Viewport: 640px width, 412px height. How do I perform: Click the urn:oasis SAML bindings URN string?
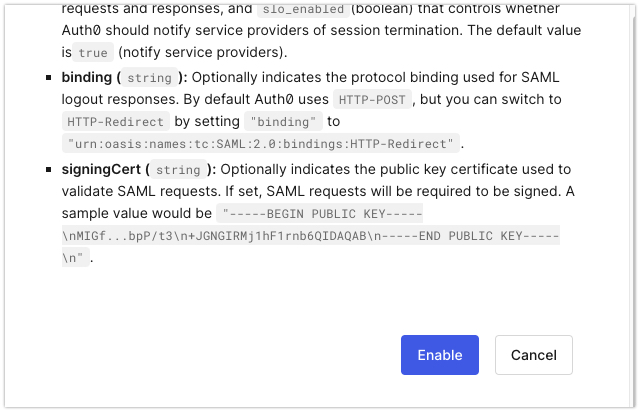pos(260,144)
